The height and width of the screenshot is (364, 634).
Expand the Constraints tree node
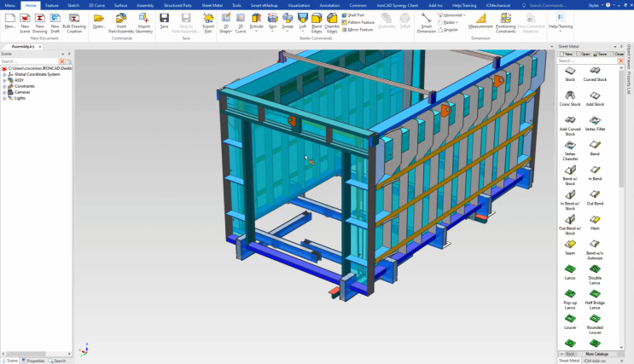pos(4,86)
